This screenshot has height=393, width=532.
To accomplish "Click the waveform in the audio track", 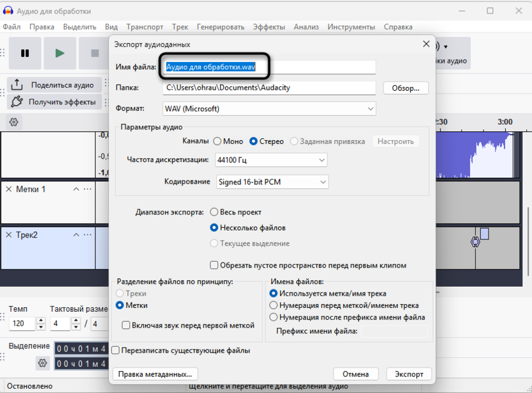I will pos(475,156).
